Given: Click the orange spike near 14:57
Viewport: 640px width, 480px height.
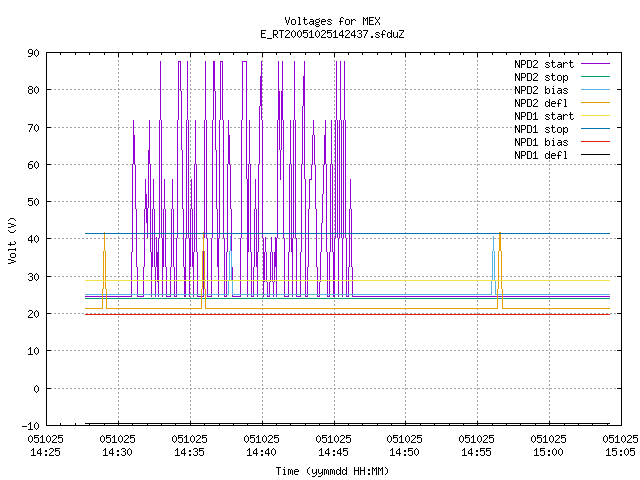Looking at the screenshot, I should click(500, 270).
